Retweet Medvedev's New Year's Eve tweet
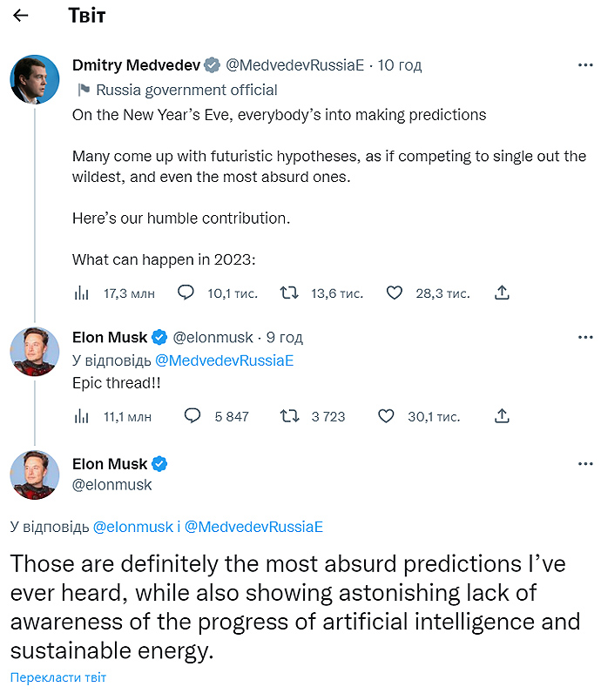Viewport: 601px width, 700px height. coord(289,293)
